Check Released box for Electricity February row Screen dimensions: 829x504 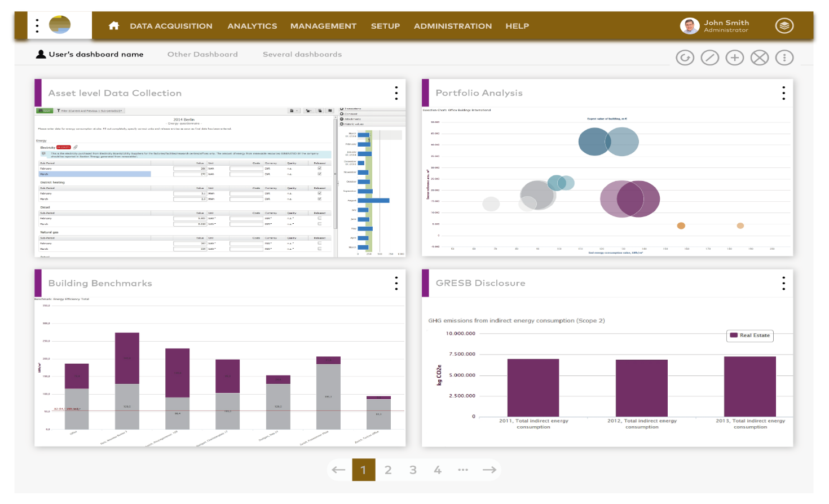tap(320, 169)
